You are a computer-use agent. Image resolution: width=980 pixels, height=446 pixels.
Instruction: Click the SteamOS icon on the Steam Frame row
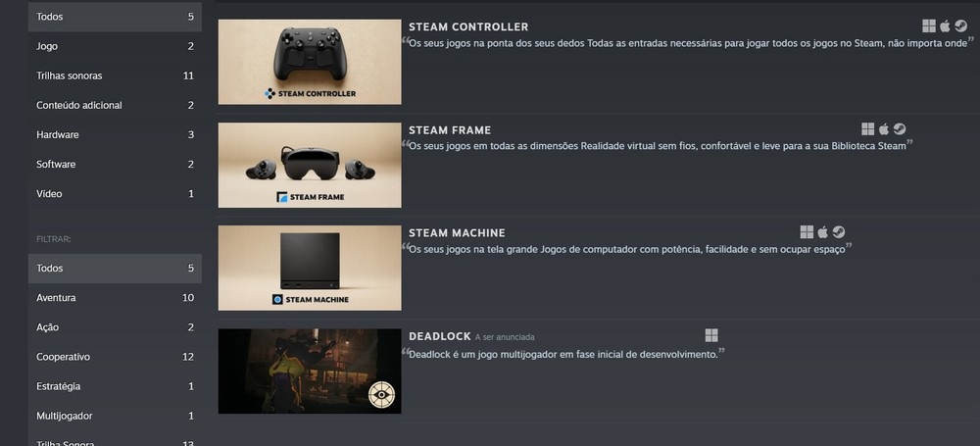[900, 128]
